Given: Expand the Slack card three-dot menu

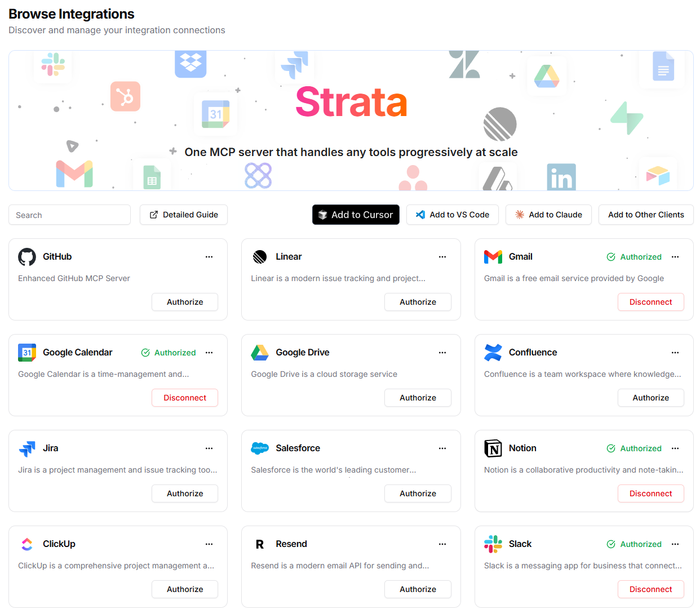Looking at the screenshot, I should (675, 544).
